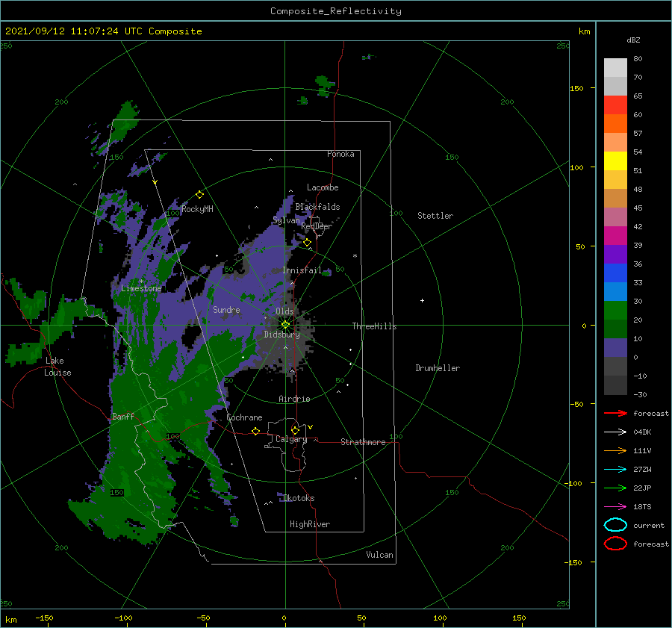This screenshot has width=672, height=628.
Task: Click the Airdrie label
Action: (294, 399)
